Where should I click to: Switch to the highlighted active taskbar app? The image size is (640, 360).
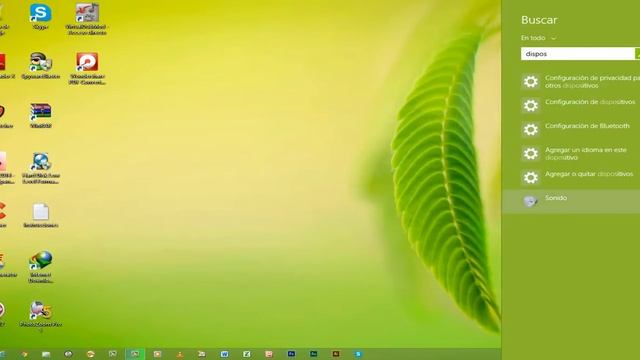[135, 354]
